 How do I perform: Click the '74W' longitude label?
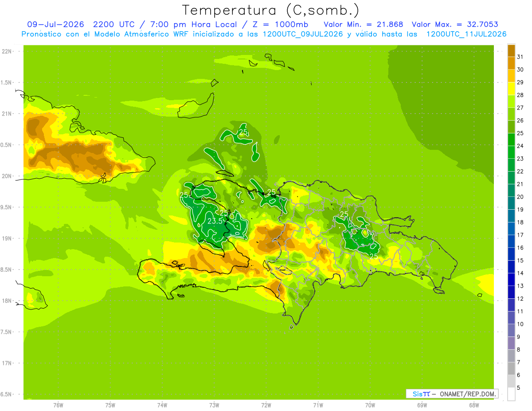click(x=162, y=405)
